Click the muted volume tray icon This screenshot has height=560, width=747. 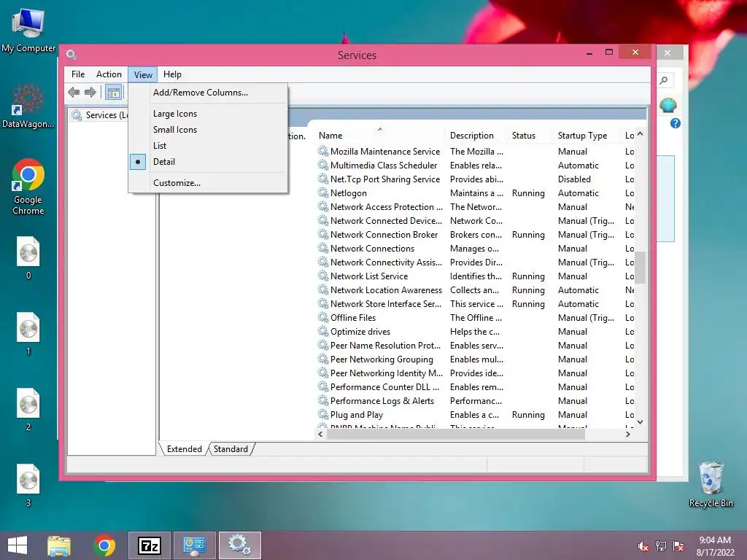643,546
